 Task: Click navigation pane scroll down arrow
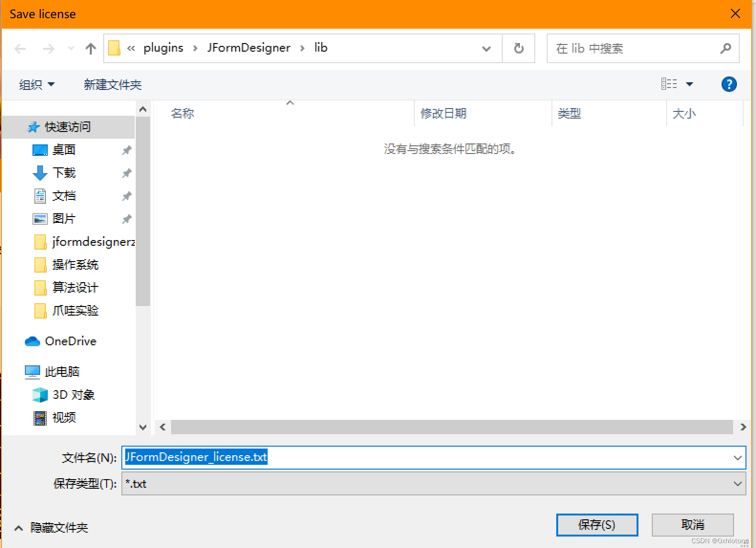click(x=143, y=427)
